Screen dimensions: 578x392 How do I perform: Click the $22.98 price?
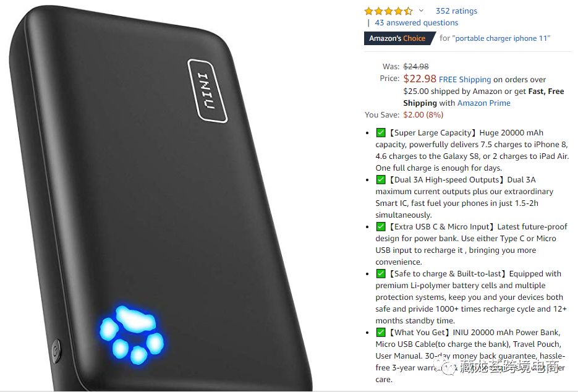point(420,79)
